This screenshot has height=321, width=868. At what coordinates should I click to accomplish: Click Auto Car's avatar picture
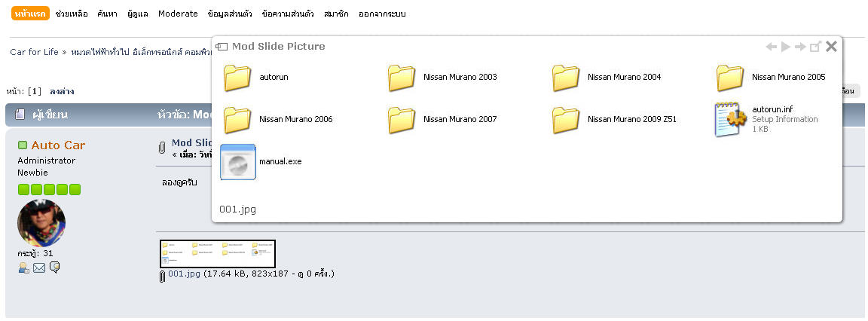41,223
